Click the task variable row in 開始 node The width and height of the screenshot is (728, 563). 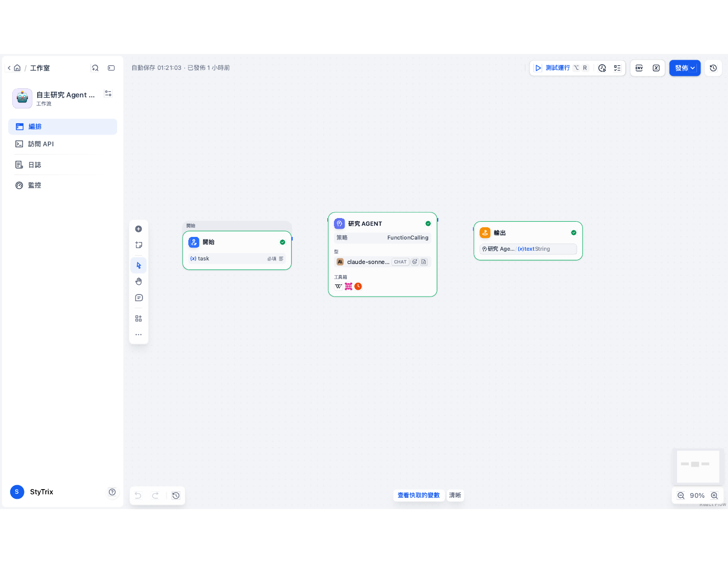coord(237,259)
